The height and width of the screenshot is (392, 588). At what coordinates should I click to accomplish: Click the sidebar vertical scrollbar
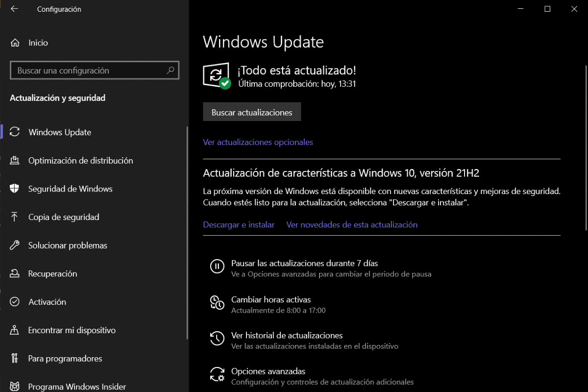187,233
